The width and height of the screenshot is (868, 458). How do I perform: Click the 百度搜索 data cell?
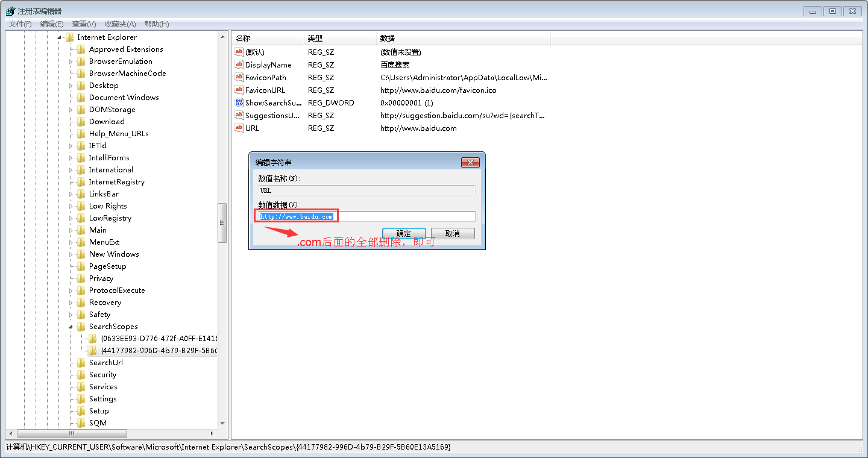click(395, 64)
